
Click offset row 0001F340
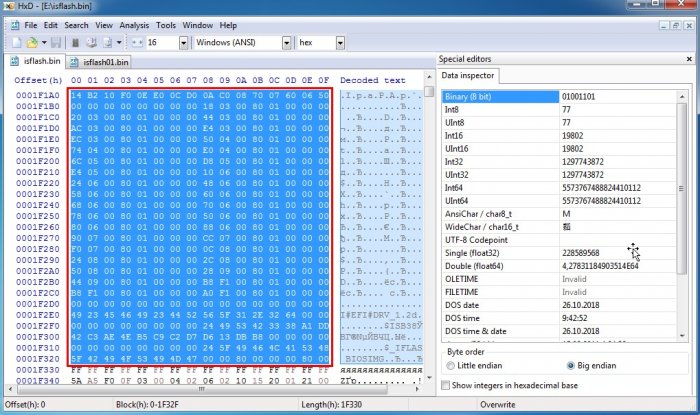(38, 381)
